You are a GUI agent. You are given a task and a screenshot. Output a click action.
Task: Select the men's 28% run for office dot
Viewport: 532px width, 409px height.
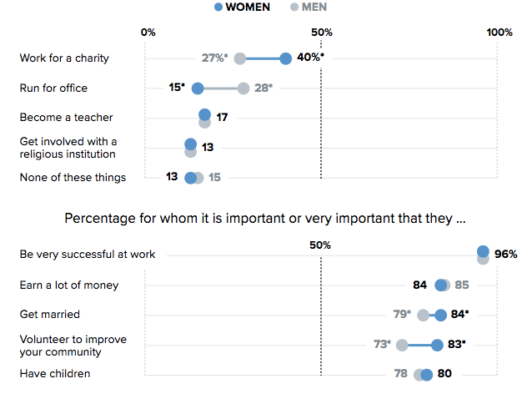pyautogui.click(x=243, y=88)
